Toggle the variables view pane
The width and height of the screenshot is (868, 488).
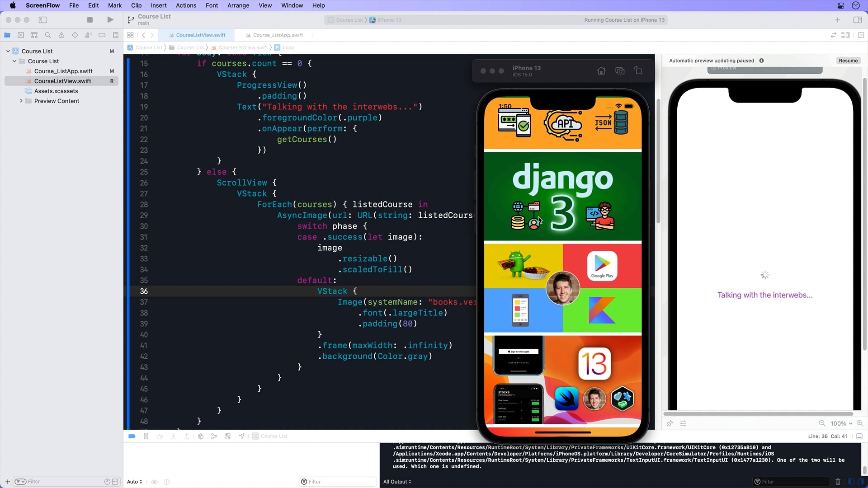(x=851, y=482)
